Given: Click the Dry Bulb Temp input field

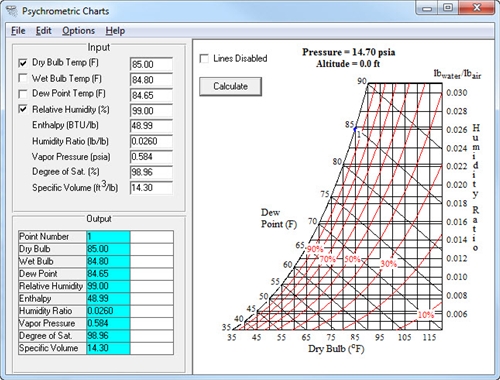Looking at the screenshot, I should coord(151,64).
